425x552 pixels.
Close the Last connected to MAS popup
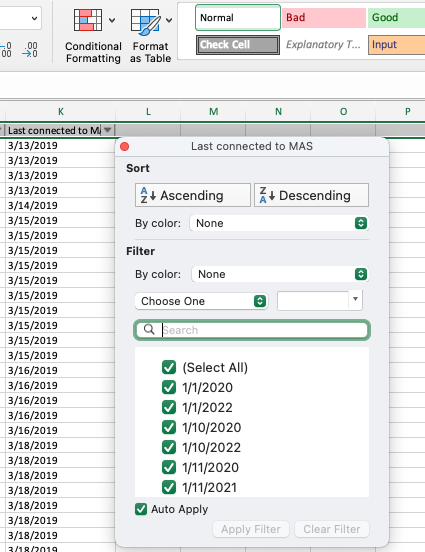click(125, 146)
